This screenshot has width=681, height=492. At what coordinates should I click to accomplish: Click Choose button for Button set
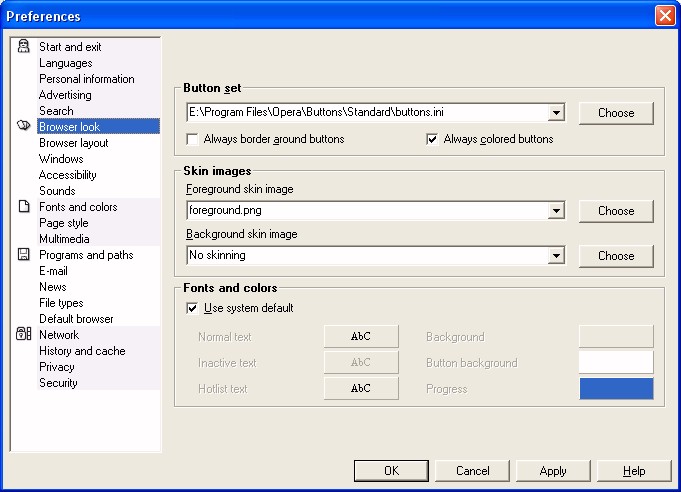pyautogui.click(x=616, y=113)
